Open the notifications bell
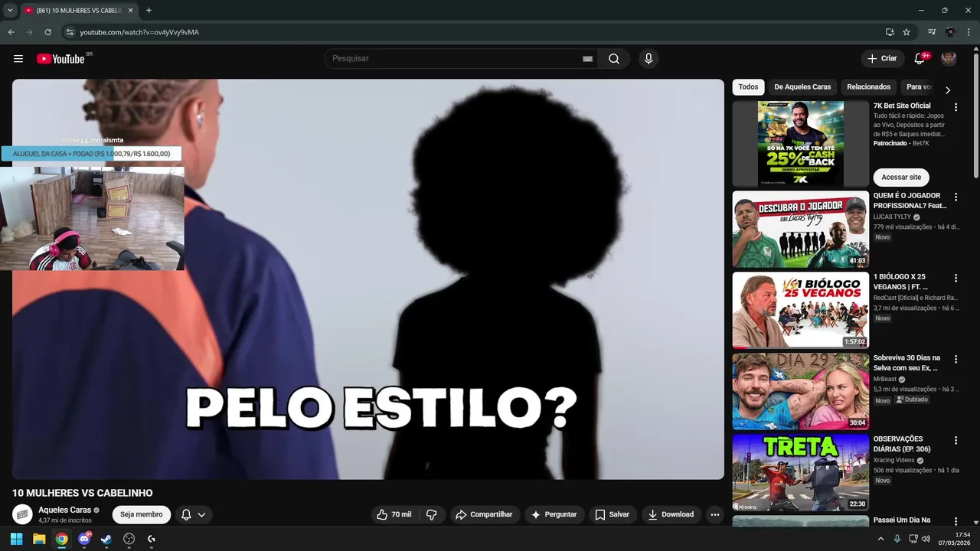Image resolution: width=980 pixels, height=551 pixels. coord(920,59)
